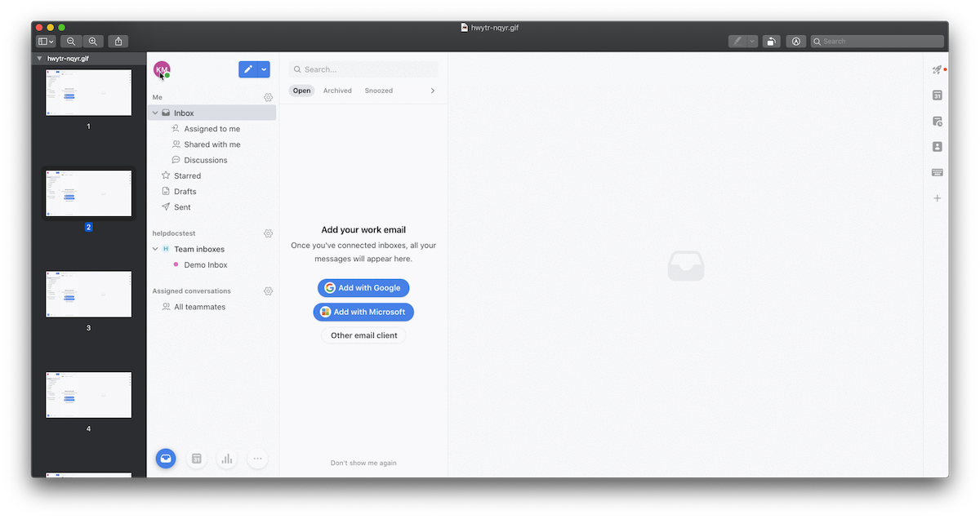Click the Preview markup toolbar button
Screen dimensions: 980x519
(x=796, y=41)
